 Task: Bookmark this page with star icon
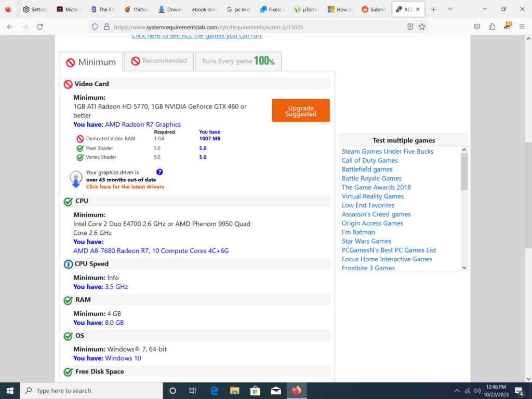point(422,27)
